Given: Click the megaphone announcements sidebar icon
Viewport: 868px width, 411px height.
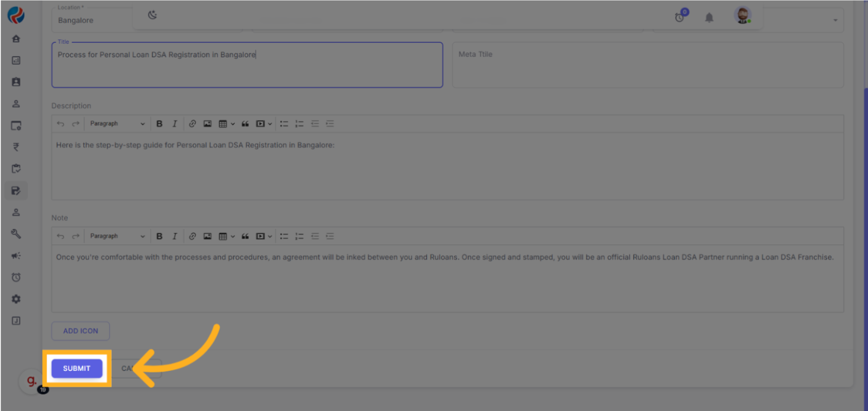Looking at the screenshot, I should click(x=16, y=255).
